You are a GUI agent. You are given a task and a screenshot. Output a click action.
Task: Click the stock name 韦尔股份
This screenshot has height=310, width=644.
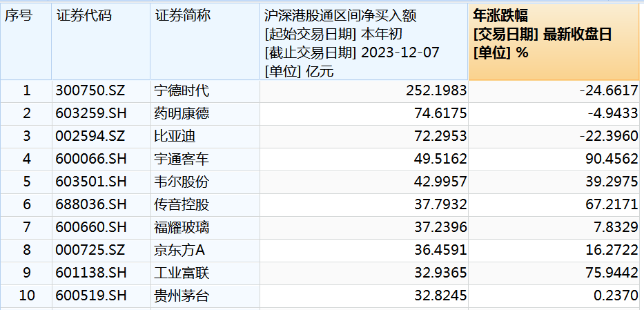[x=182, y=182]
